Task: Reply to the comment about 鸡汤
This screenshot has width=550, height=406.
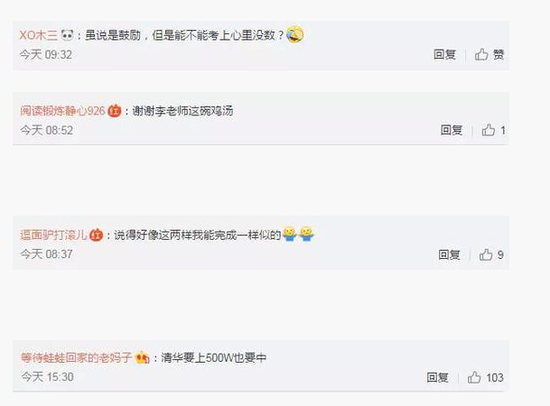Action: (451, 130)
